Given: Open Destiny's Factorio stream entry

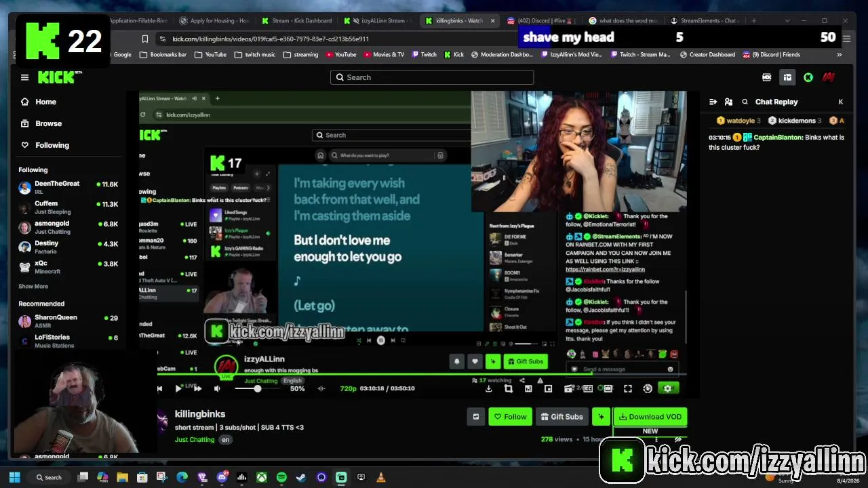Looking at the screenshot, I should click(68, 247).
